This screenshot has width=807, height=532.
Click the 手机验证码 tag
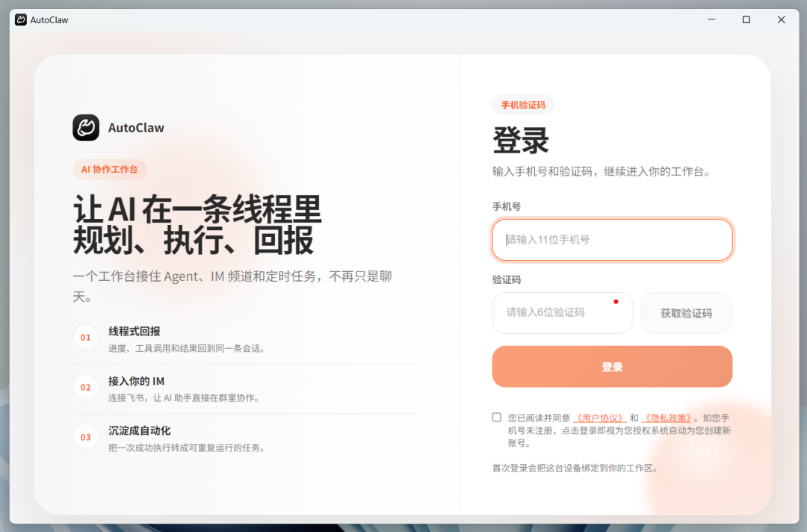click(523, 105)
